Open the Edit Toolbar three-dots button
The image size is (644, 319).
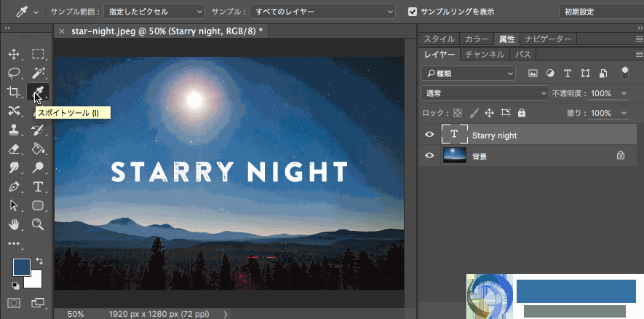pyautogui.click(x=14, y=244)
